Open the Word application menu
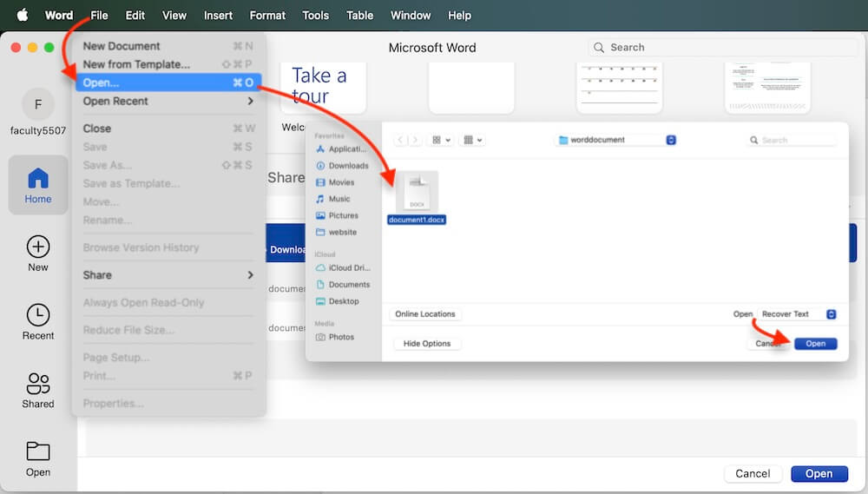This screenshot has height=494, width=868. tap(59, 15)
